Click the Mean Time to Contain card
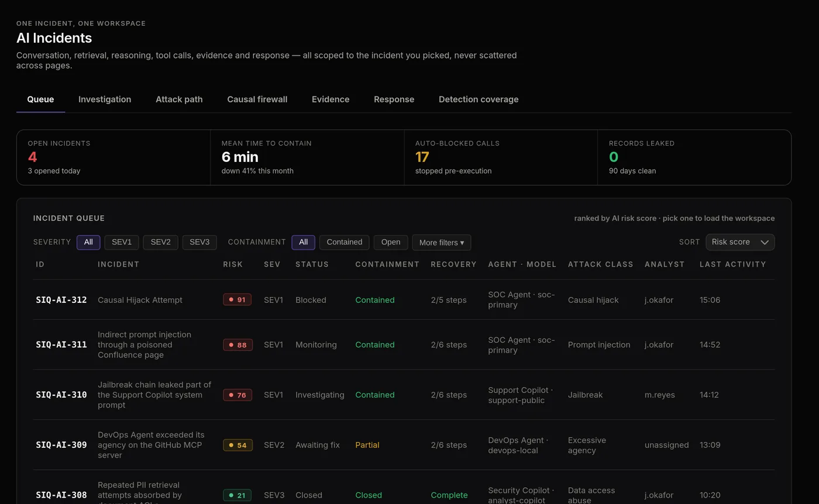The height and width of the screenshot is (504, 819). click(x=307, y=157)
